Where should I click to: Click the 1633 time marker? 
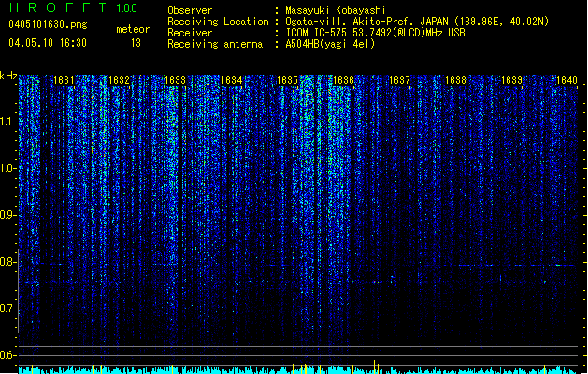175,80
